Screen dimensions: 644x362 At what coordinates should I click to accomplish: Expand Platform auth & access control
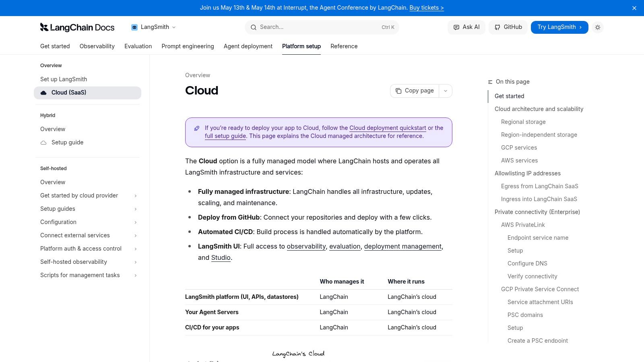(x=136, y=249)
